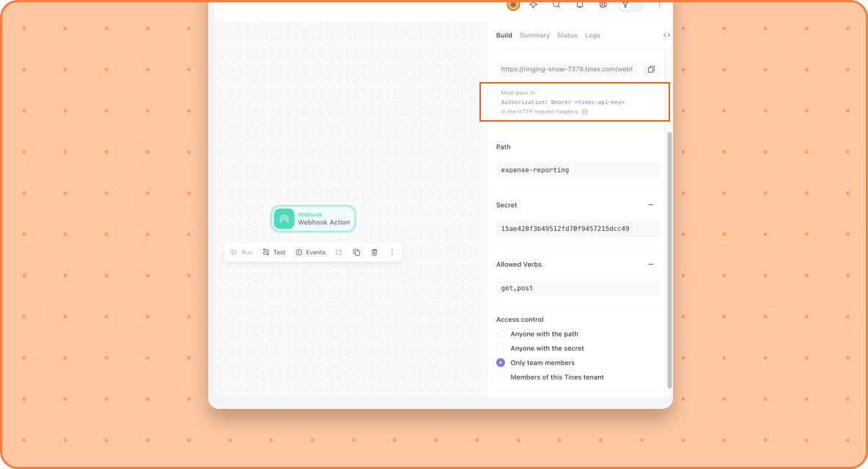
Task: Open the header three-dot overflow menu
Action: point(659,5)
